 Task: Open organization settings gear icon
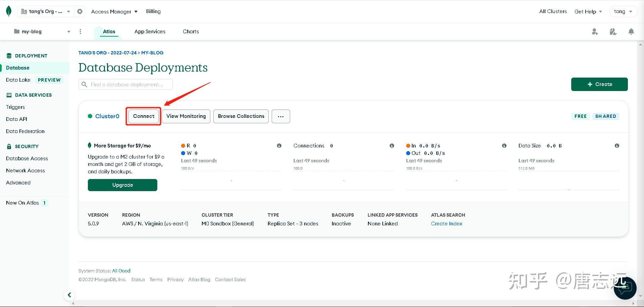click(80, 11)
